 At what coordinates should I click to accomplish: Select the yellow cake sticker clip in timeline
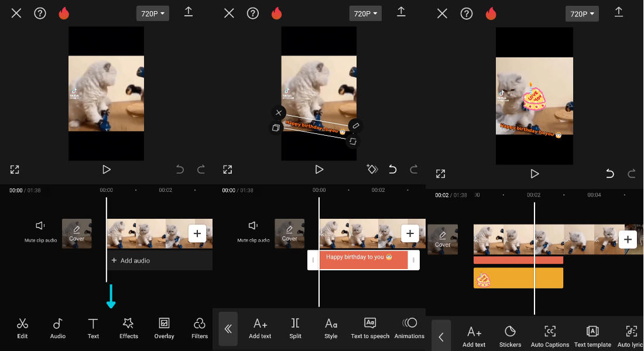(x=518, y=278)
